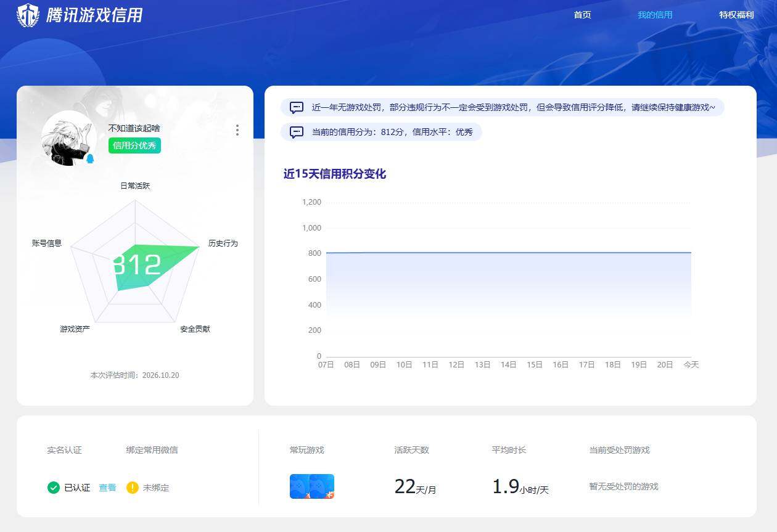
Task: Click the green verified checkmark icon
Action: 54,488
